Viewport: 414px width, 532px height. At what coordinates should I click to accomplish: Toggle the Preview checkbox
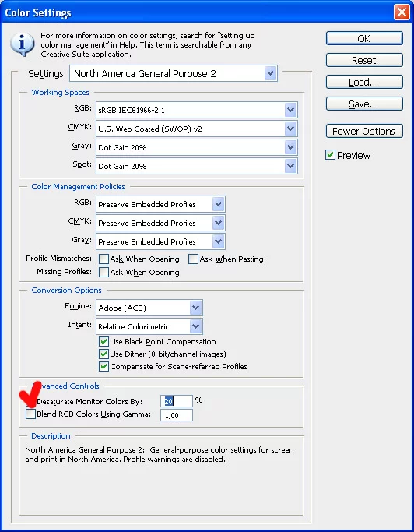(330, 155)
